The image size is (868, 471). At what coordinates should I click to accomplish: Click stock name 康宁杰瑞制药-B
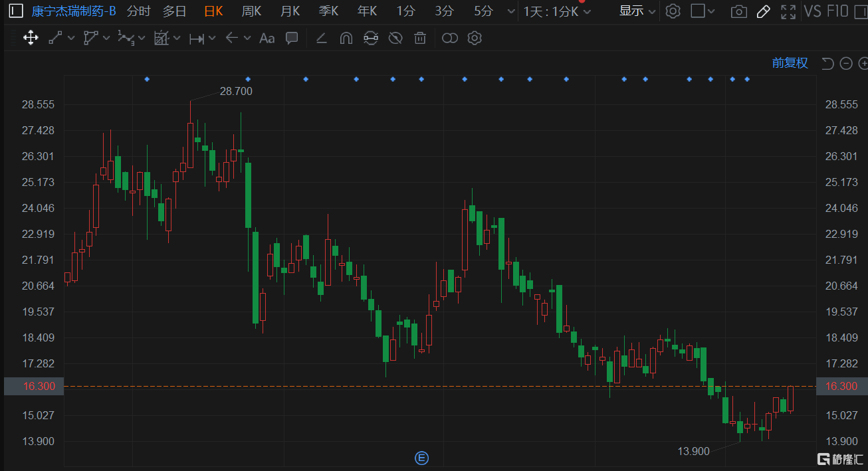point(74,11)
